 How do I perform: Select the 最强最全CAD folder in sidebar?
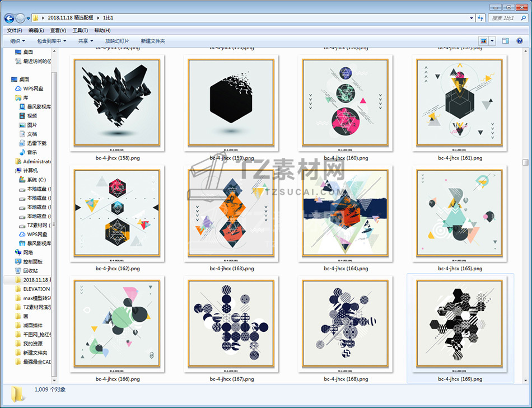33,362
